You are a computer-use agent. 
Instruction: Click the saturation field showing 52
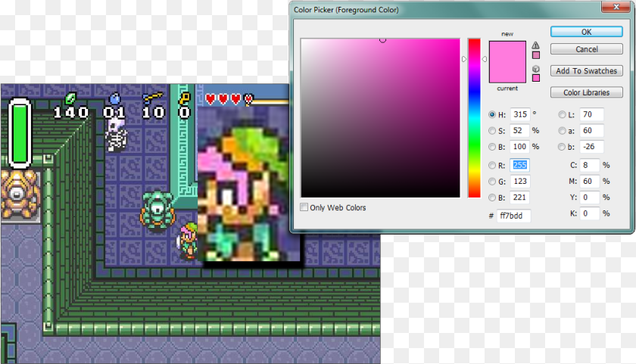(x=520, y=130)
